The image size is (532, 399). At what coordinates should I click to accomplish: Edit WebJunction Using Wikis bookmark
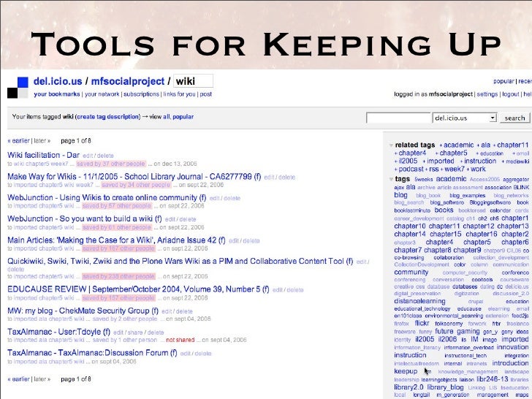214,198
